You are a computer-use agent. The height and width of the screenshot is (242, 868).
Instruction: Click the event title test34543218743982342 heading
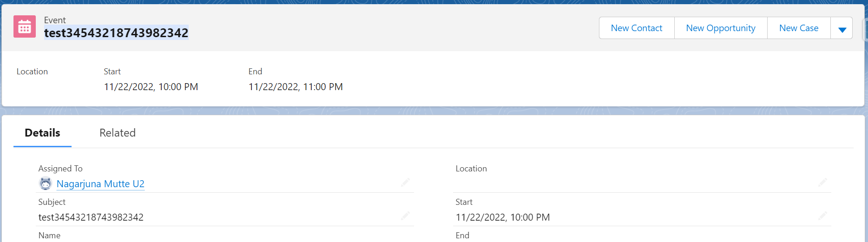116,33
